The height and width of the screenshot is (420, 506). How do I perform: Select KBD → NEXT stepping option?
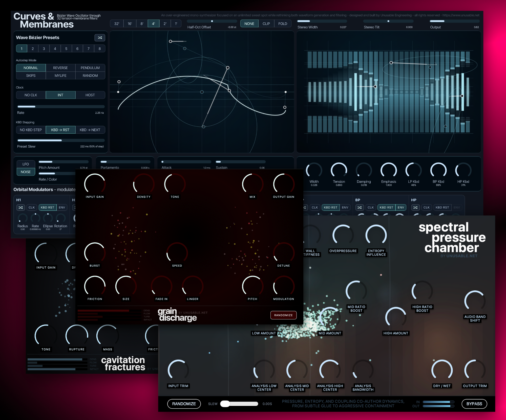point(90,130)
